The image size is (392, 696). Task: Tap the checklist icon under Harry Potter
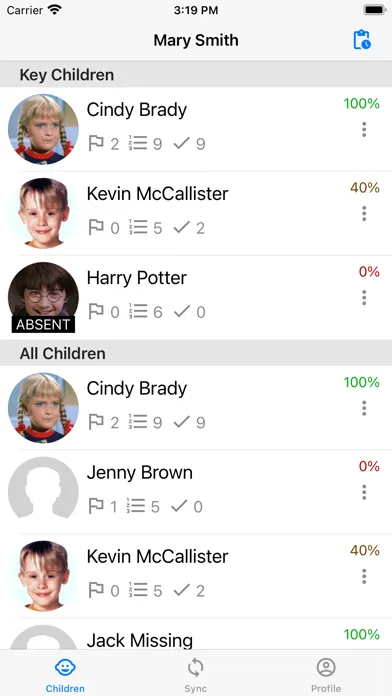tap(138, 312)
